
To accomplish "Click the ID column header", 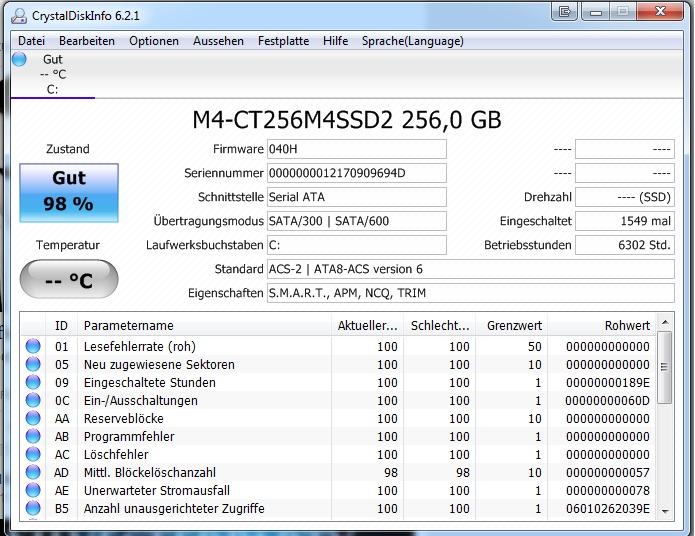I will (x=61, y=325).
